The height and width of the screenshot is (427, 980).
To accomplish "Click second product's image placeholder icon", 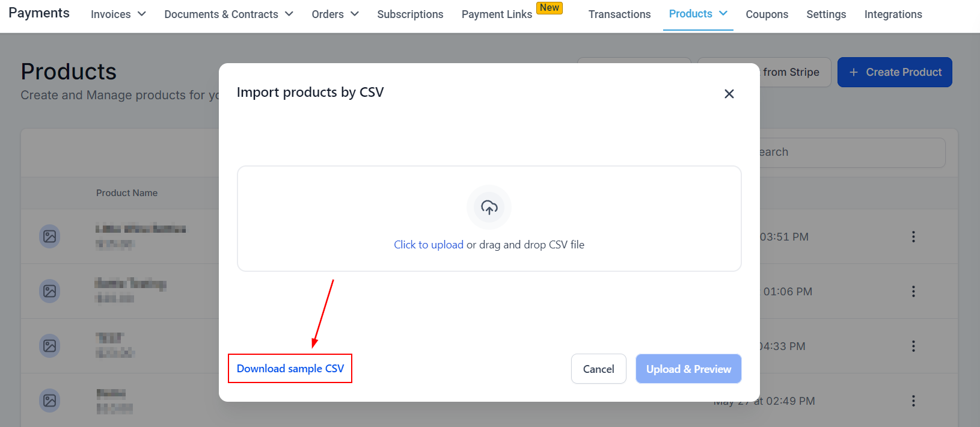I will (50, 291).
